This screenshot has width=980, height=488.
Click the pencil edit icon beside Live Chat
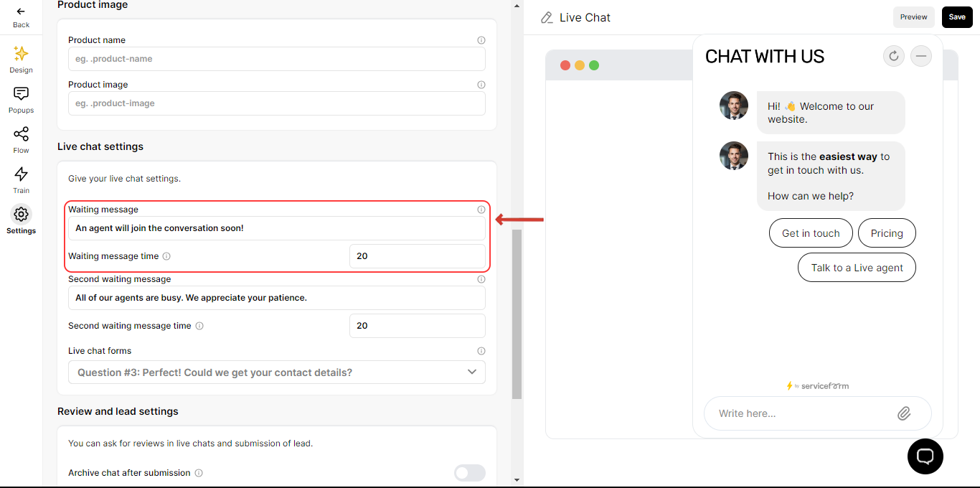point(547,17)
